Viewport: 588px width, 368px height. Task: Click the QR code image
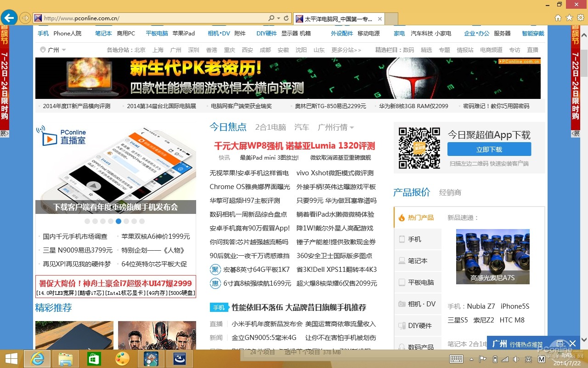pos(419,148)
